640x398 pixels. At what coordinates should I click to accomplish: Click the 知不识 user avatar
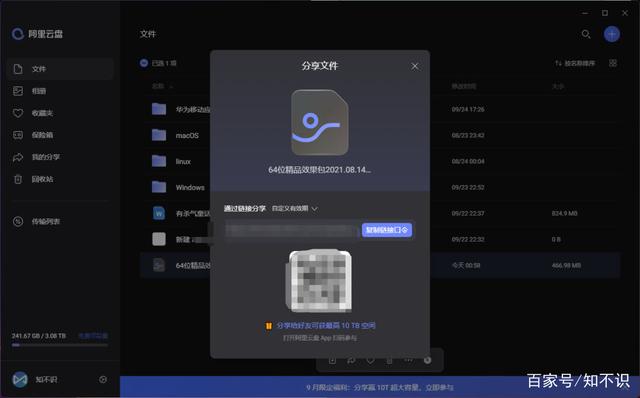click(20, 380)
